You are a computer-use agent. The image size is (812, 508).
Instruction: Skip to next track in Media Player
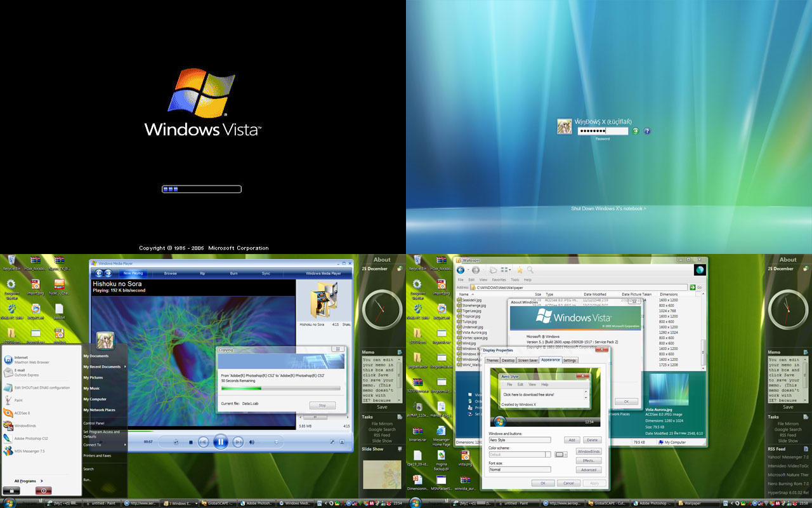(238, 442)
